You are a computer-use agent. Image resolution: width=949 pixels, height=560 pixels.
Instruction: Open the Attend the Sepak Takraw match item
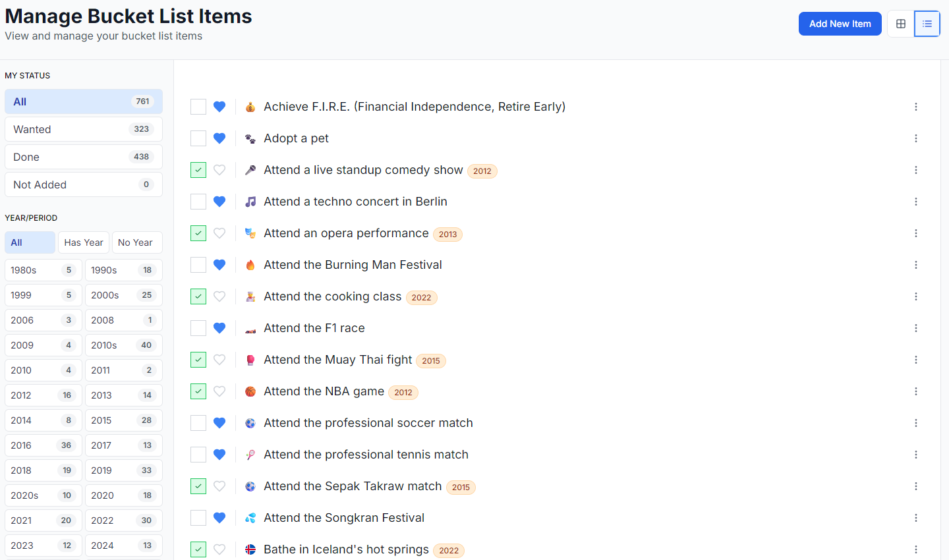pyautogui.click(x=353, y=486)
